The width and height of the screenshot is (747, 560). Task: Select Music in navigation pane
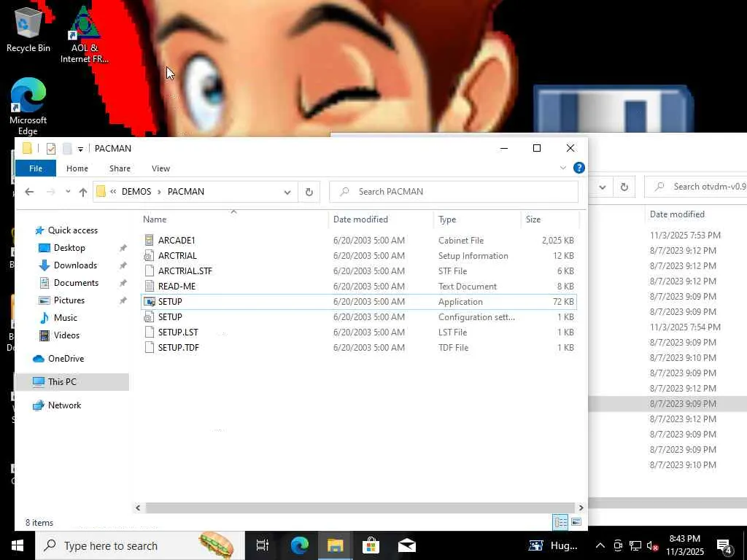coord(65,318)
